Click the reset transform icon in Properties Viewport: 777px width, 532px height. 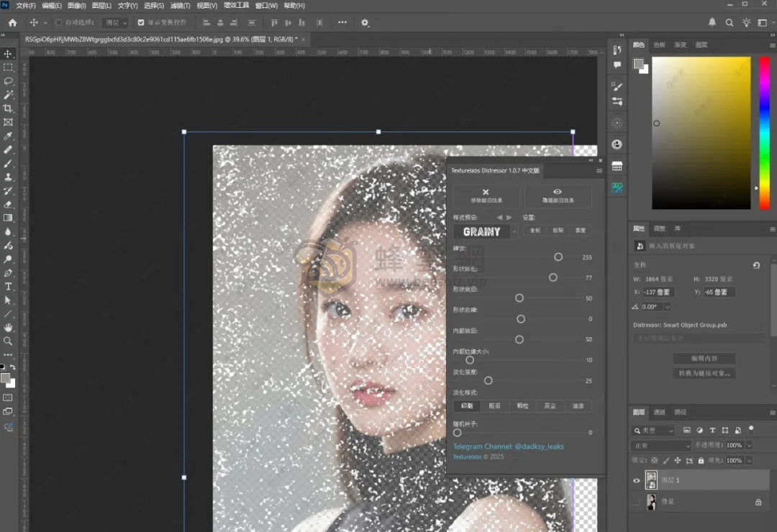[x=756, y=265]
